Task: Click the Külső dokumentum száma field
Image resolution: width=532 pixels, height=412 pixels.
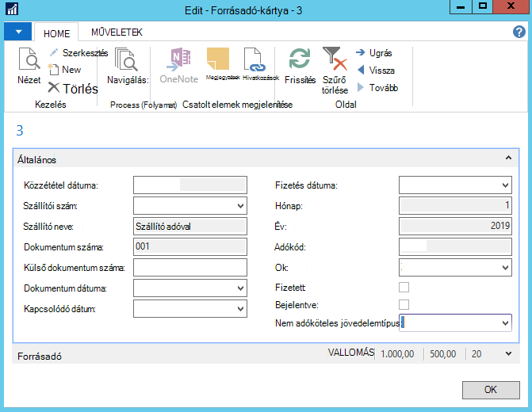Action: coord(190,268)
